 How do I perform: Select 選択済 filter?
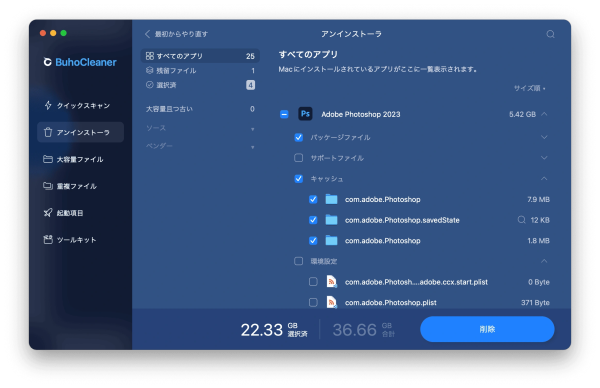(x=200, y=85)
